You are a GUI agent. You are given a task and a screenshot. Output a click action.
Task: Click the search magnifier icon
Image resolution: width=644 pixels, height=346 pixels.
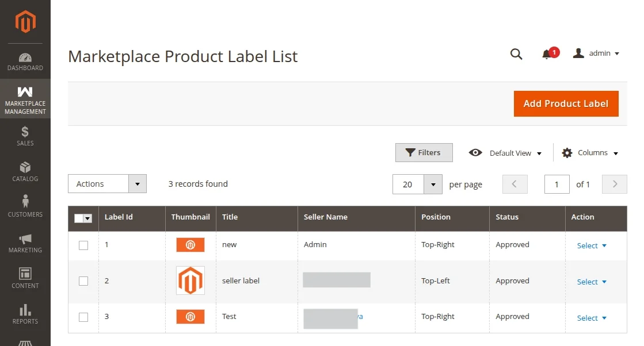click(516, 54)
